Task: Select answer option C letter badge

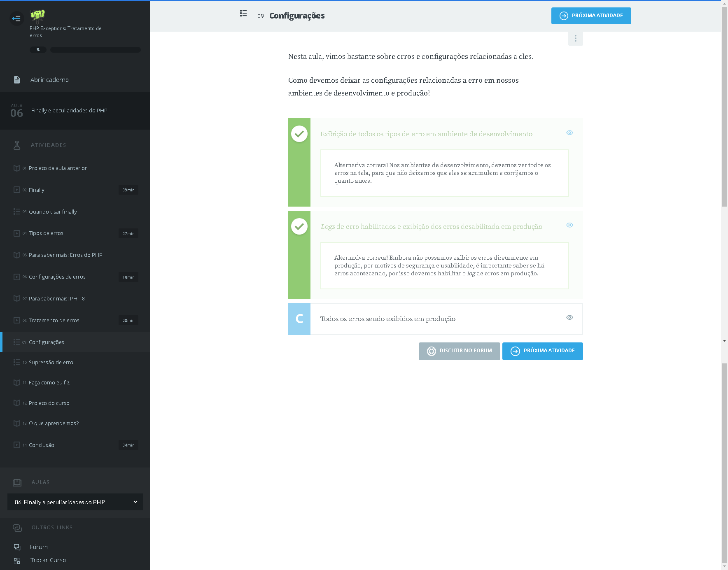Action: coord(299,319)
